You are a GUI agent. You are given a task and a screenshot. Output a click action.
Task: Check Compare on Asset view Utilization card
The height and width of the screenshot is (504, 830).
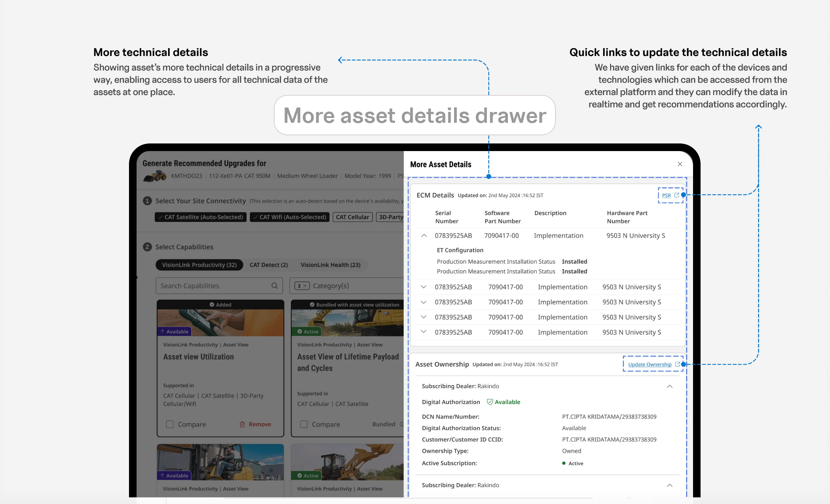(169, 424)
